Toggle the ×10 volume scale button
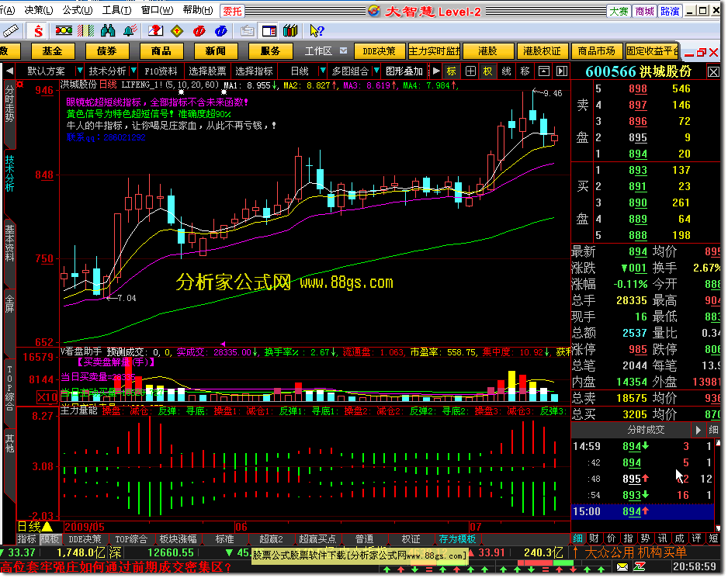The width and height of the screenshot is (728, 578). point(47,397)
